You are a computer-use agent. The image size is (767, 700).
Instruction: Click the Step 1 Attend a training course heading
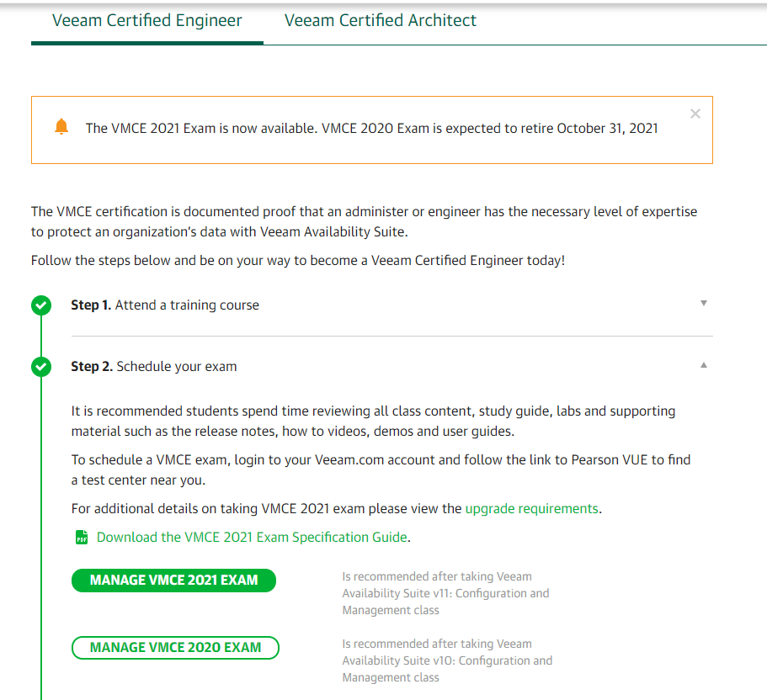point(165,305)
